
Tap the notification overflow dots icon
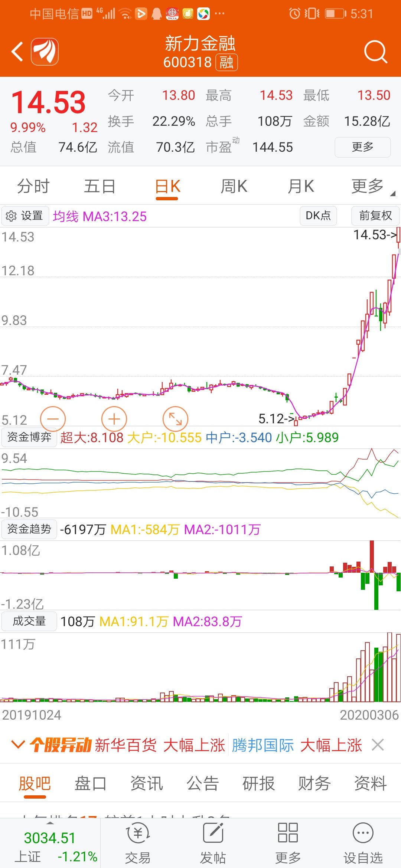point(220,14)
